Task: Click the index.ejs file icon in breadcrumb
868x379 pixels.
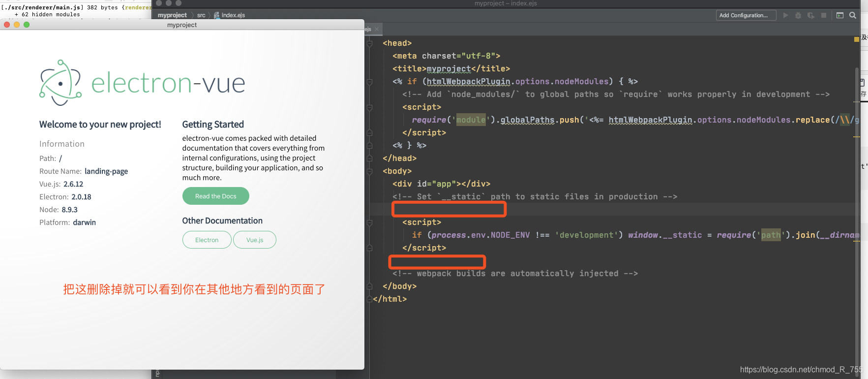Action: click(x=216, y=15)
